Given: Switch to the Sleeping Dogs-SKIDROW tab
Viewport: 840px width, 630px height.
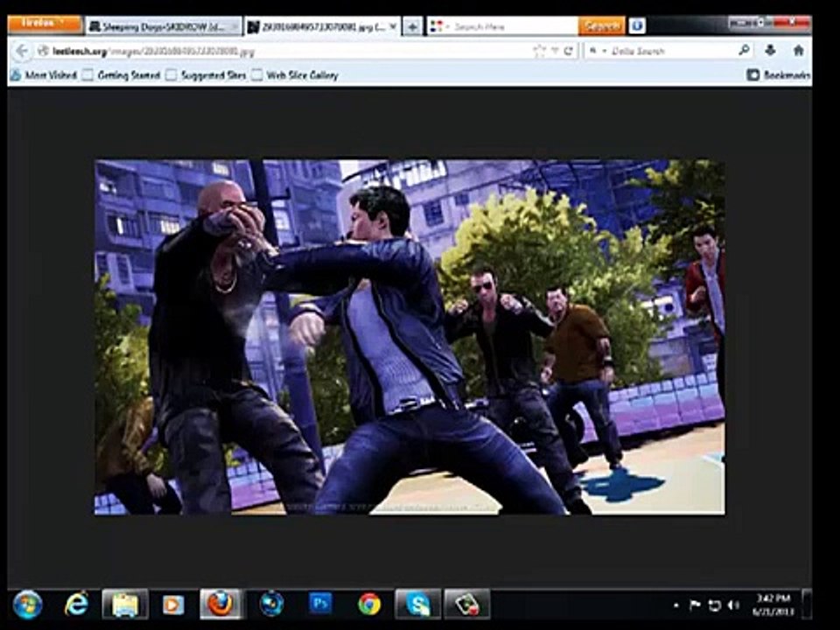Looking at the screenshot, I should click(164, 27).
